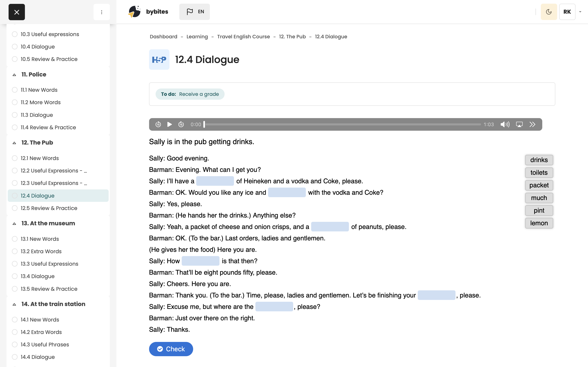Go to Travel English Course breadcrumb
Viewport: 588px width, 367px height.
point(243,37)
